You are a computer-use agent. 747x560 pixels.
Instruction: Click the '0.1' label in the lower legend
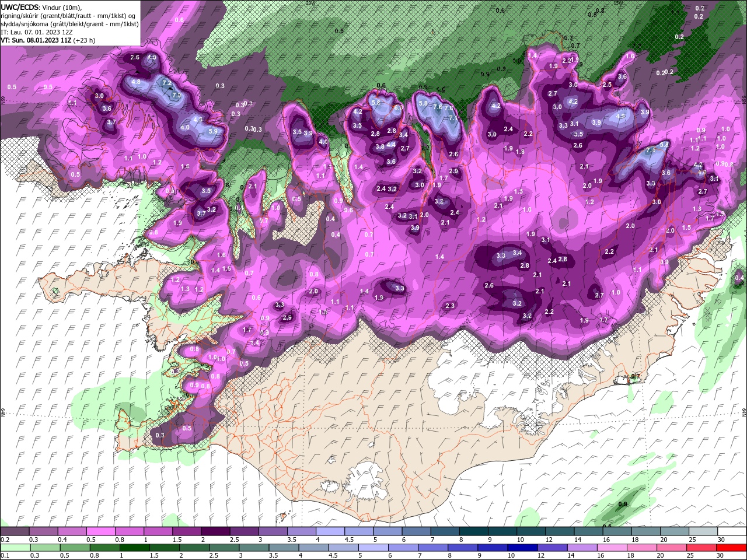(4, 556)
